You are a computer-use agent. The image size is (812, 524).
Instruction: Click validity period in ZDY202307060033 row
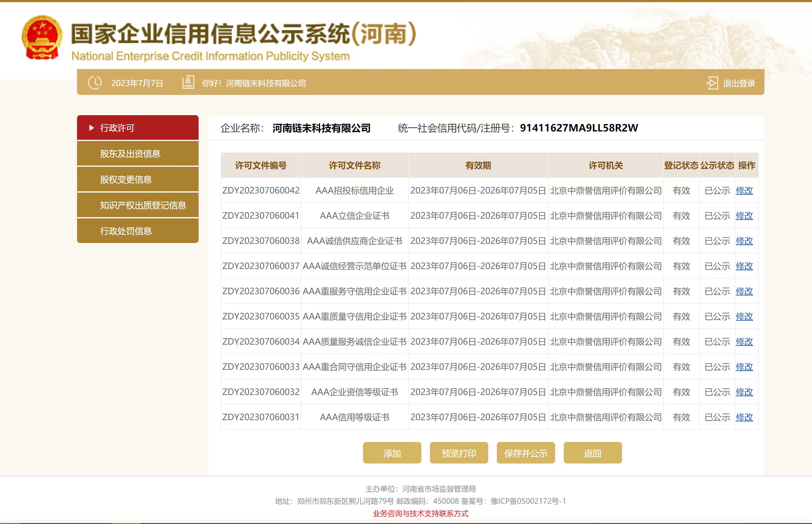point(478,367)
